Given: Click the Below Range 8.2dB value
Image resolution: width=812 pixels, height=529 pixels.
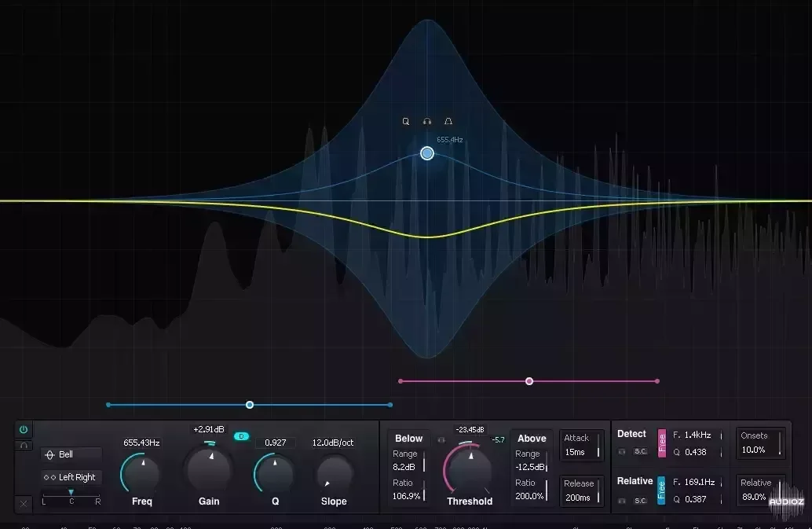Looking at the screenshot, I should point(404,467).
